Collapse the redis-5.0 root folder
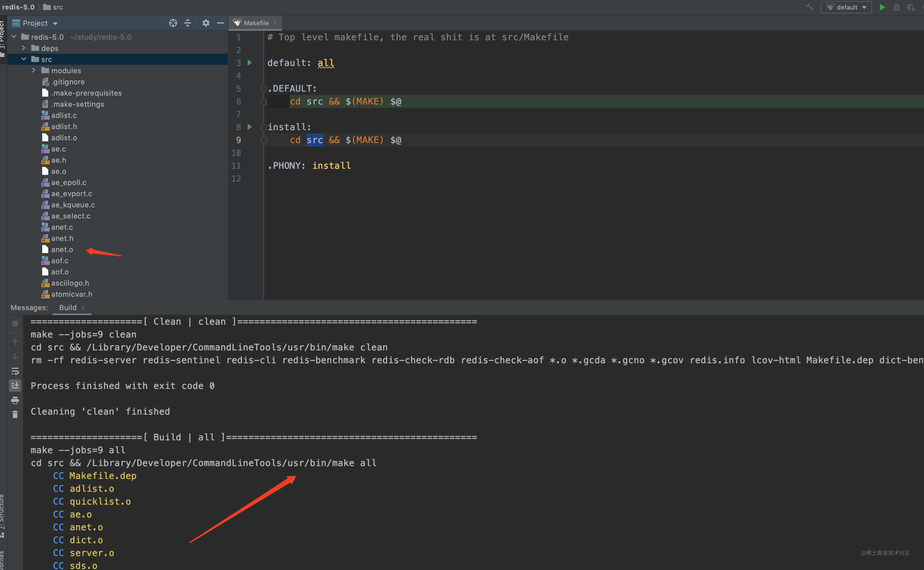 coord(14,37)
